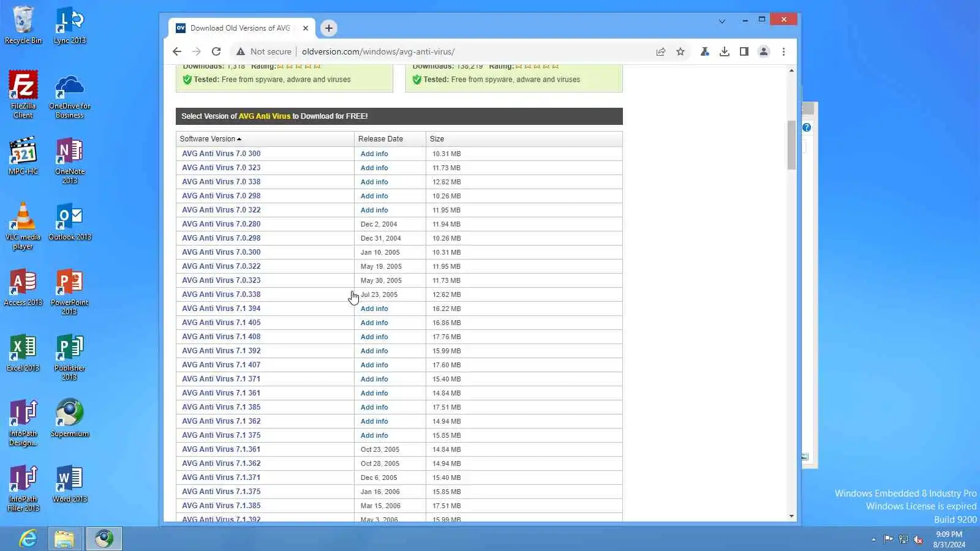Open File Explorer from the taskbar
Image resolution: width=980 pixels, height=551 pixels.
(x=64, y=539)
